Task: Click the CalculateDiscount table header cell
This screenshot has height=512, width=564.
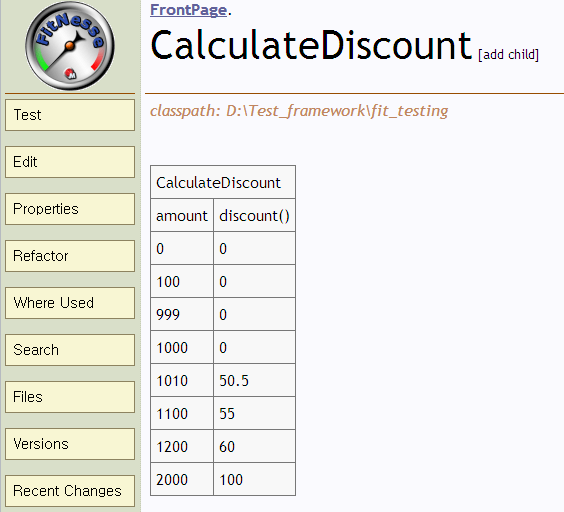Action: [223, 182]
